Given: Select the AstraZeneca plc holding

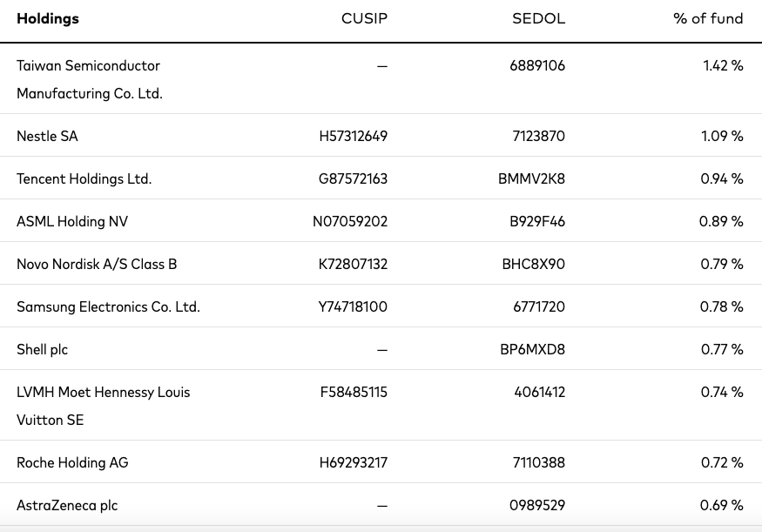Looking at the screenshot, I should [67, 505].
